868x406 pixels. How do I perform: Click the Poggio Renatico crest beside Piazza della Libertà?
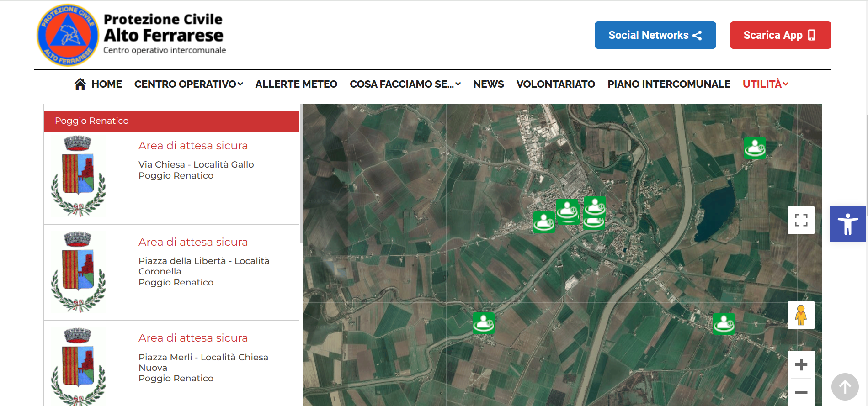(79, 272)
